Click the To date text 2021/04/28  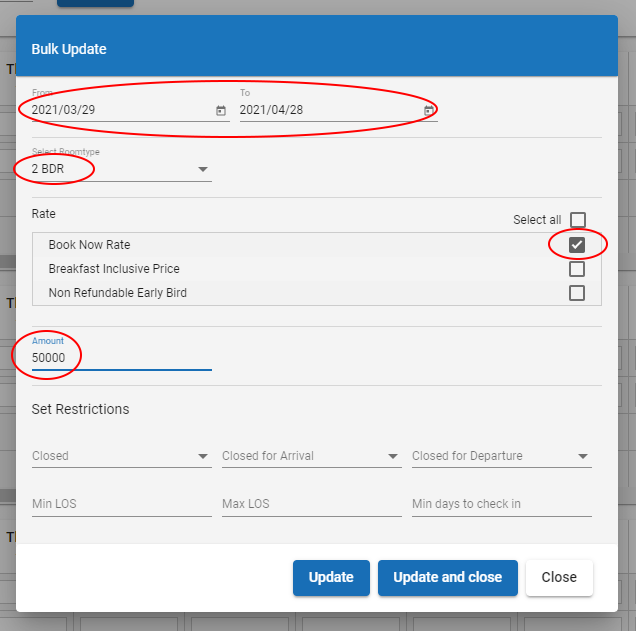click(x=270, y=110)
